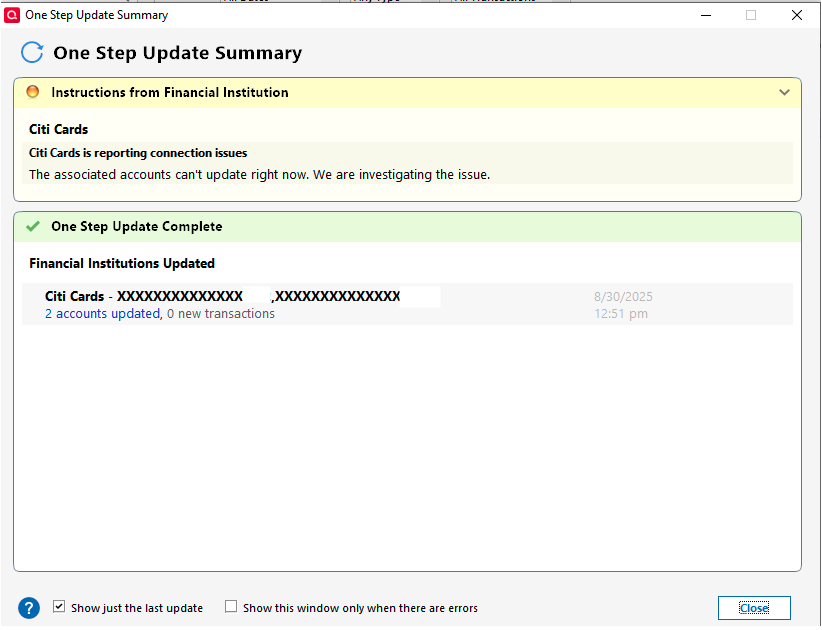Viewport: 822px width, 630px height.
Task: Click the Citi Cards institution name under Instructions
Action: point(58,129)
